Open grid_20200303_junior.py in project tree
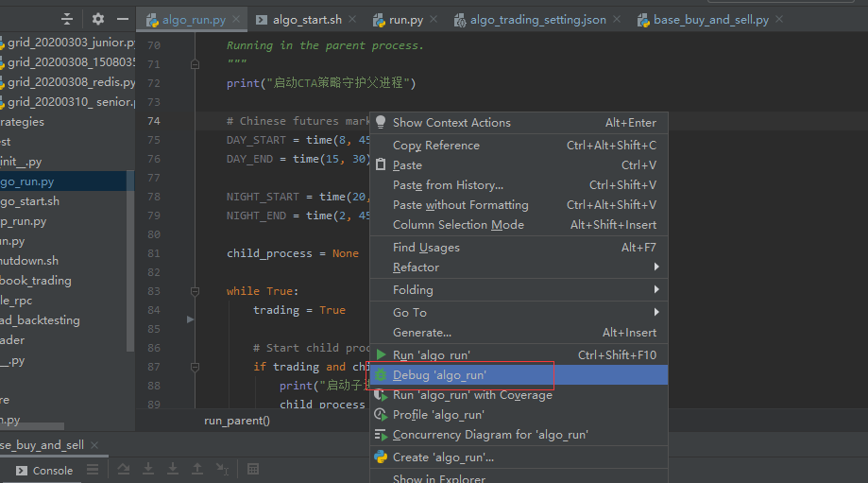Image resolution: width=868 pixels, height=483 pixels. [67, 43]
